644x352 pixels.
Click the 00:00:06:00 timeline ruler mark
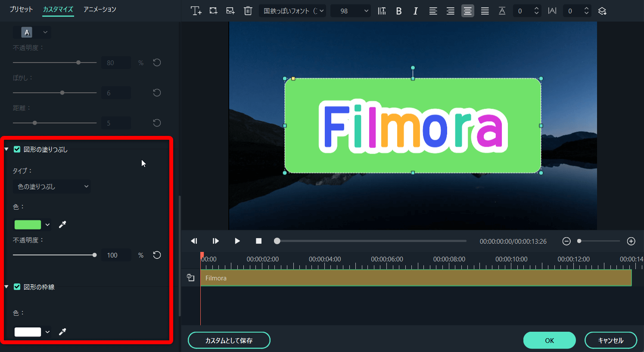[387, 259]
